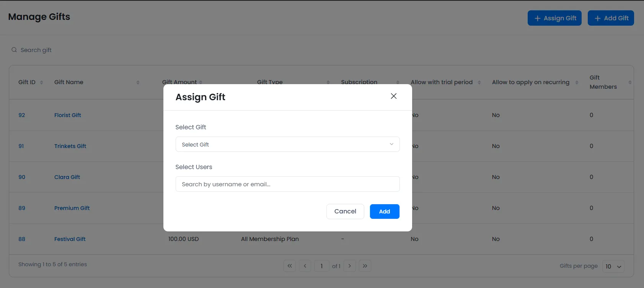Go to next page arrow
This screenshot has height=288, width=644.
(350, 266)
